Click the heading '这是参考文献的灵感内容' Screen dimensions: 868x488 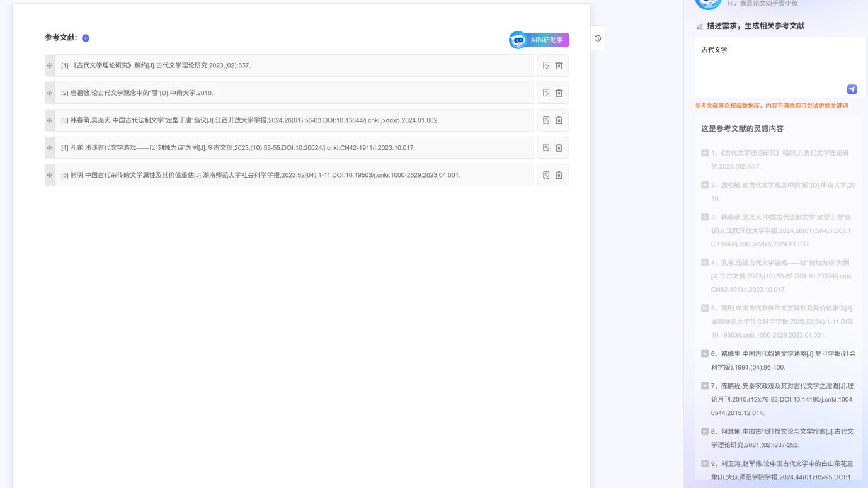click(742, 128)
